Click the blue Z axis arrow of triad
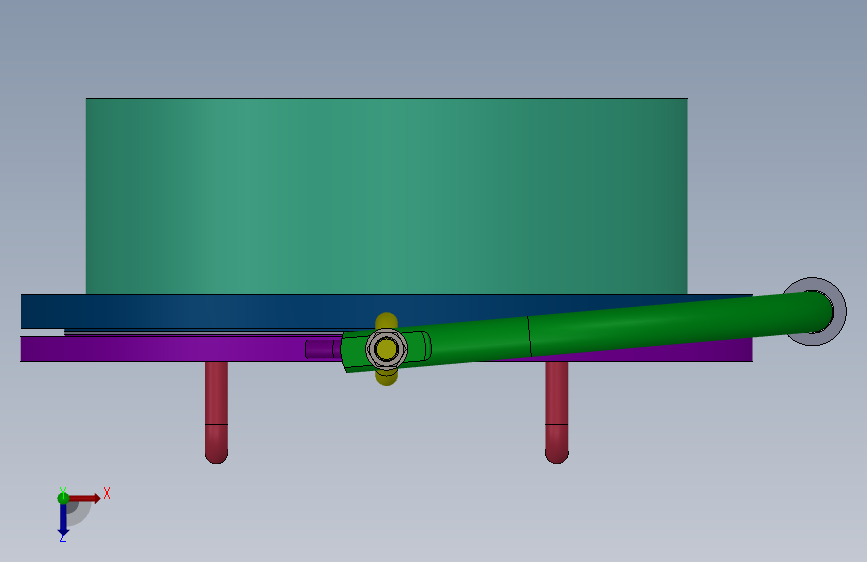This screenshot has width=867, height=562. click(63, 520)
